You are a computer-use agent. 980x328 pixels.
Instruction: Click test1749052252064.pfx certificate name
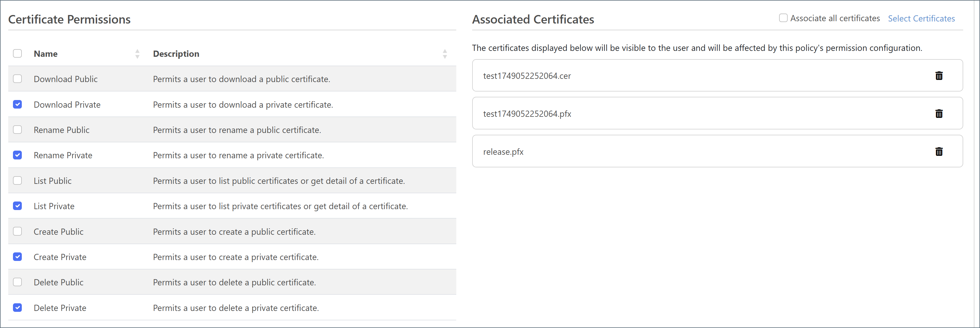click(x=527, y=114)
